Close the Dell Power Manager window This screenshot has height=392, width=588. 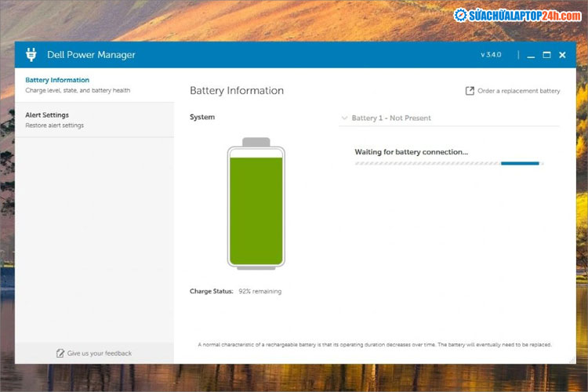pos(562,55)
